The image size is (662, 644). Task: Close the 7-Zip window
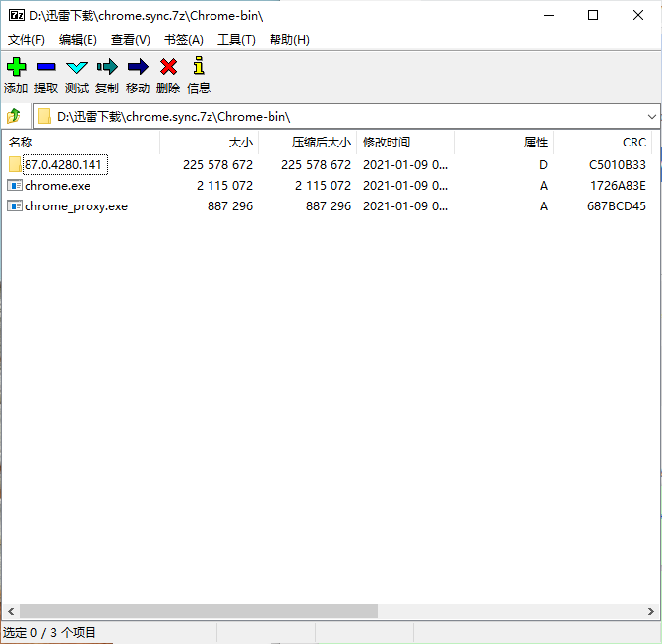click(x=638, y=15)
